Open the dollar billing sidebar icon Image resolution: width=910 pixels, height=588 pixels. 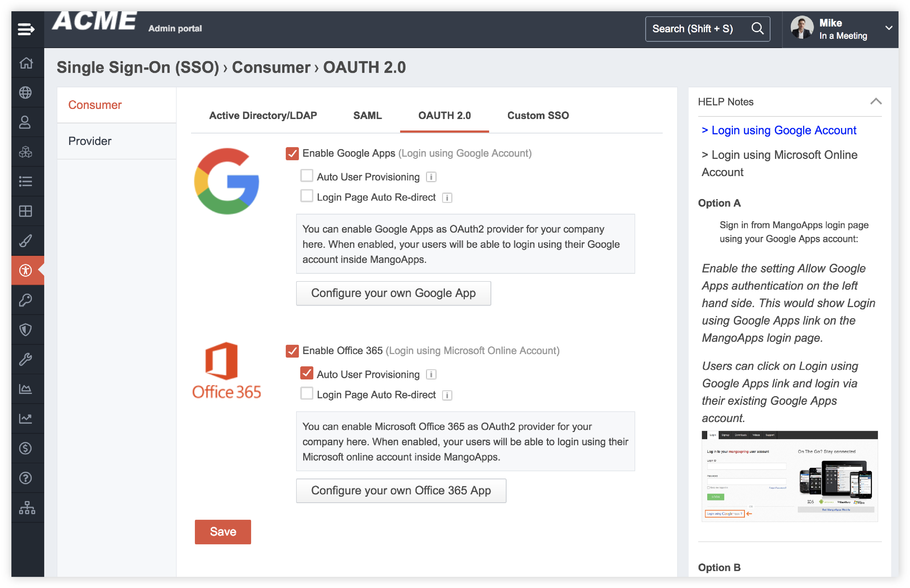coord(26,448)
